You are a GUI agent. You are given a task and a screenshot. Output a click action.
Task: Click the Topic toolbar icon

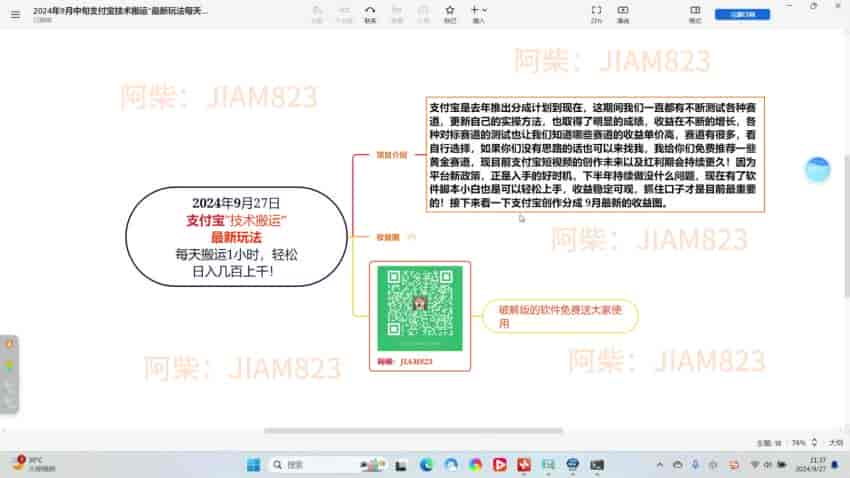(317, 14)
